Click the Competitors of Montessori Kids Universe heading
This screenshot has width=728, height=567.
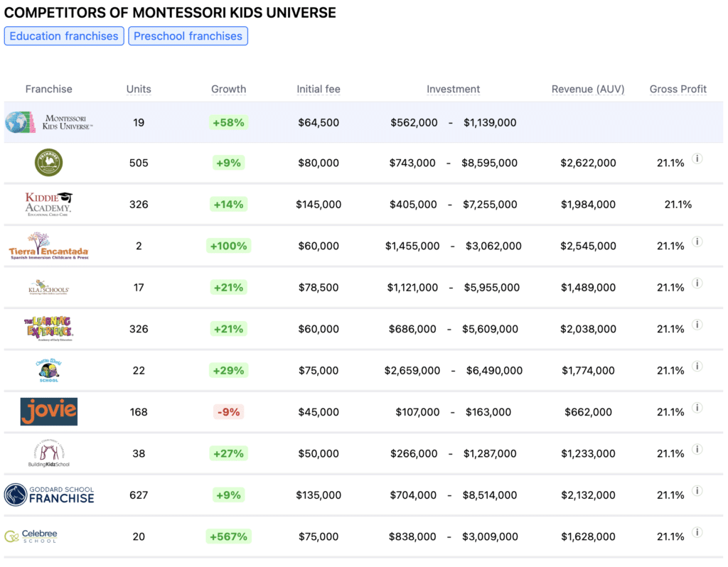point(170,13)
